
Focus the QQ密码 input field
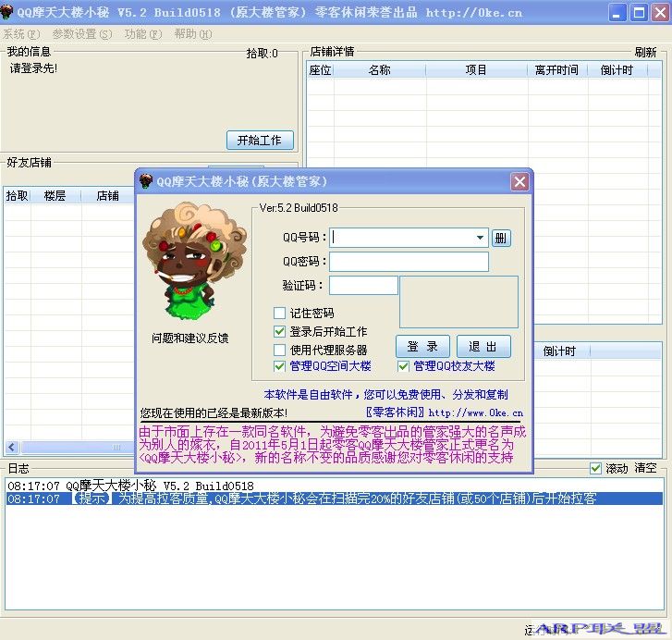(409, 262)
